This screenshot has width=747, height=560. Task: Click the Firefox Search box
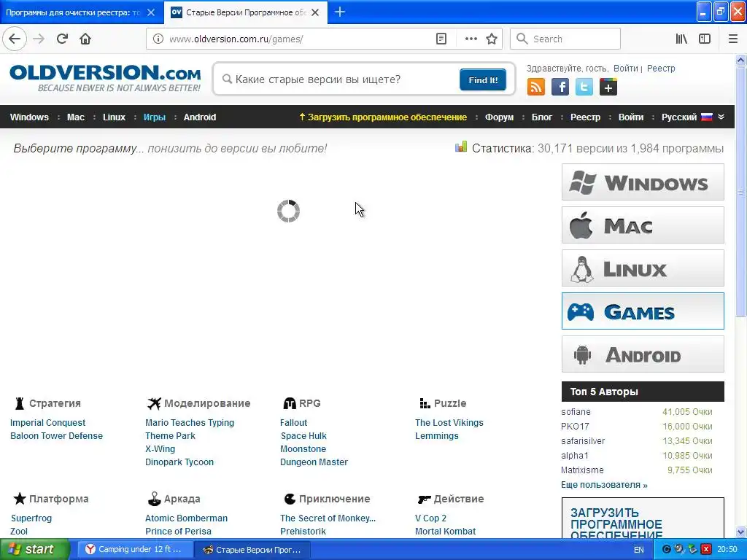click(565, 39)
